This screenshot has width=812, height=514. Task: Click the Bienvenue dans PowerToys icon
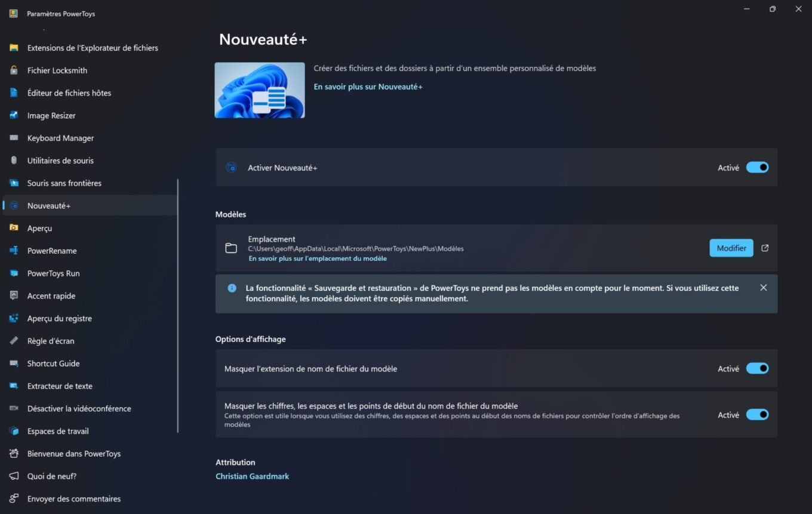pos(14,454)
